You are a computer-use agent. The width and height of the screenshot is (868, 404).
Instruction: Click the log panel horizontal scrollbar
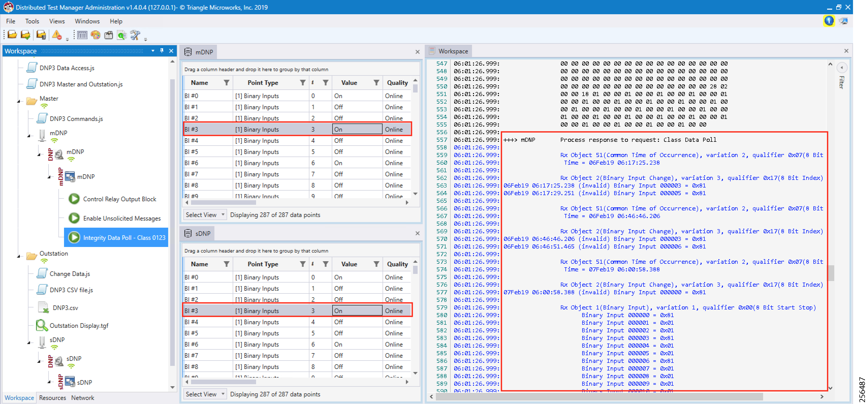599,397
